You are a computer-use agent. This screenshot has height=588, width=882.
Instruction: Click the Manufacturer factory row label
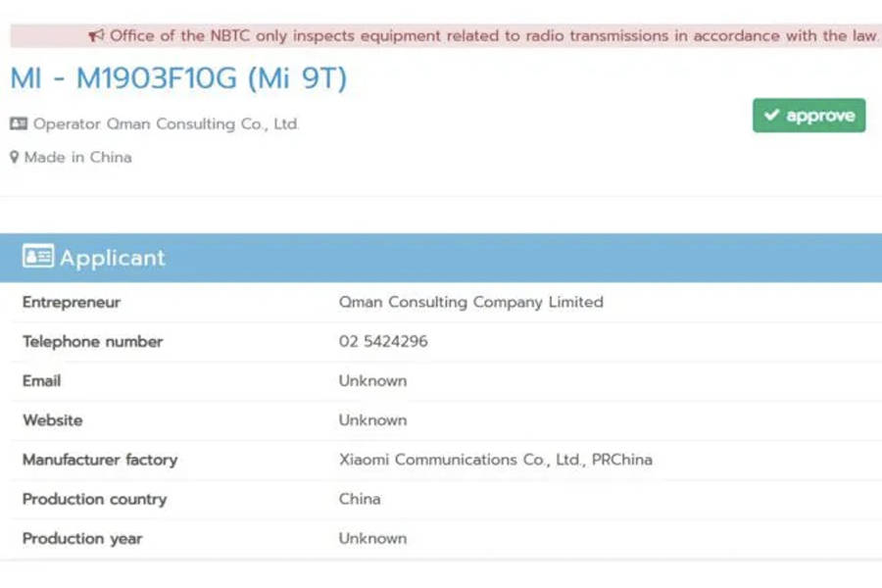point(99,459)
